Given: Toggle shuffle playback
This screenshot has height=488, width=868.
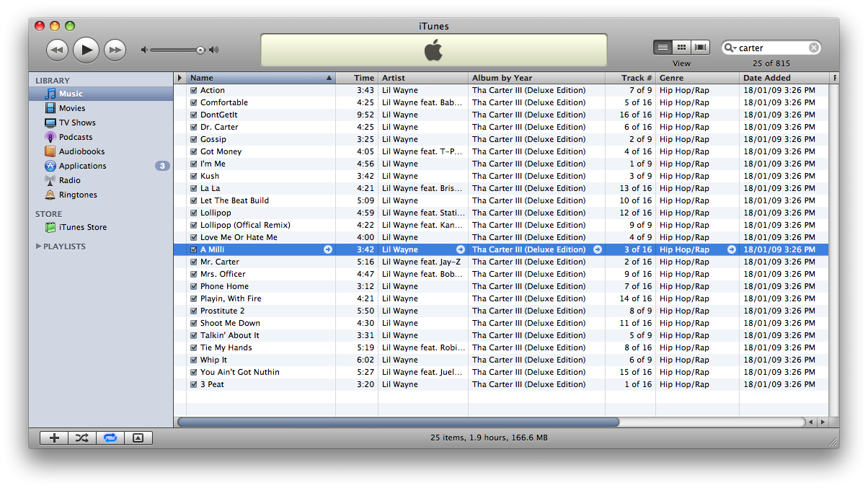Looking at the screenshot, I should coord(81,438).
